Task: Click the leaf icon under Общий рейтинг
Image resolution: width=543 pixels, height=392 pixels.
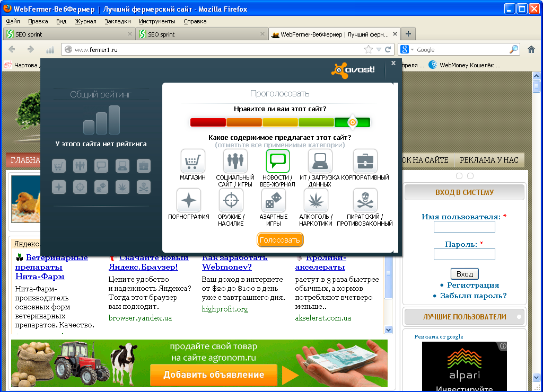Action: [x=122, y=187]
